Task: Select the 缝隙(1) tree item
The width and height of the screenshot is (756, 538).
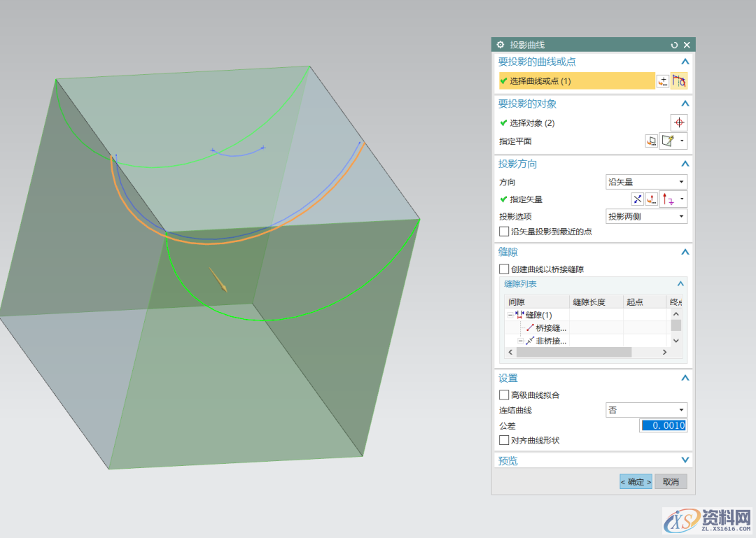Action: pyautogui.click(x=538, y=315)
